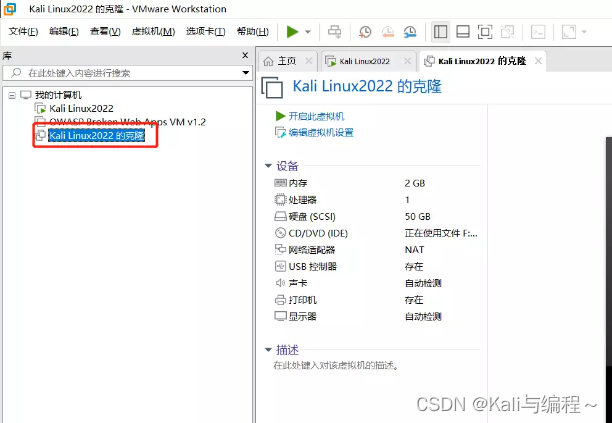Open the 查看(V) menu
612x423 pixels.
click(105, 31)
